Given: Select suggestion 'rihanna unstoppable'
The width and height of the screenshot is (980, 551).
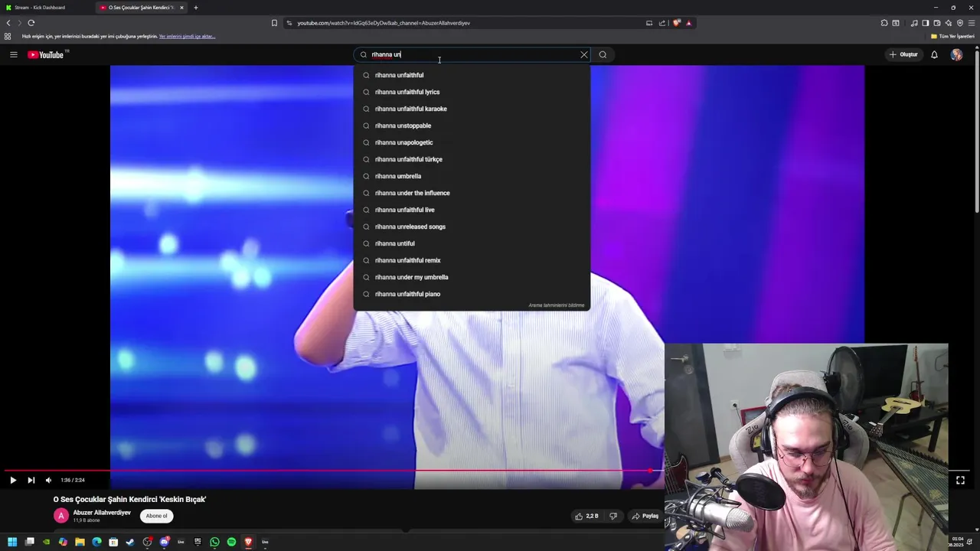Looking at the screenshot, I should pyautogui.click(x=472, y=126).
